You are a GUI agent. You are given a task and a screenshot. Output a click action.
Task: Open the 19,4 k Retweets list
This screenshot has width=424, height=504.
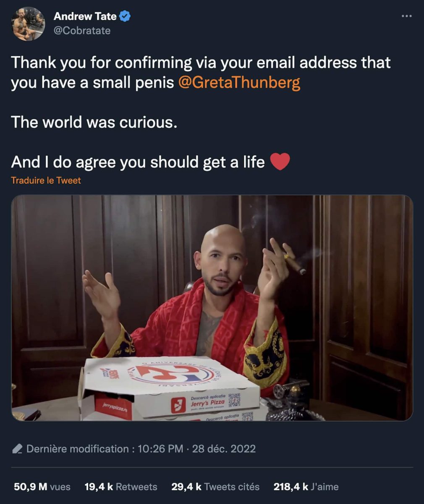click(x=121, y=487)
